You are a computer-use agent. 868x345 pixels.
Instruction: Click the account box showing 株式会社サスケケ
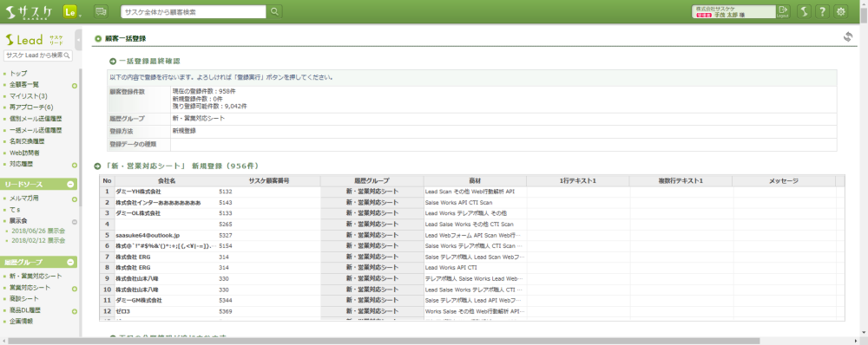pos(733,11)
